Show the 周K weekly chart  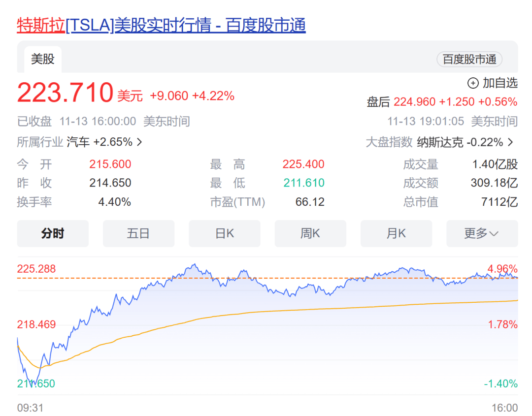point(310,233)
